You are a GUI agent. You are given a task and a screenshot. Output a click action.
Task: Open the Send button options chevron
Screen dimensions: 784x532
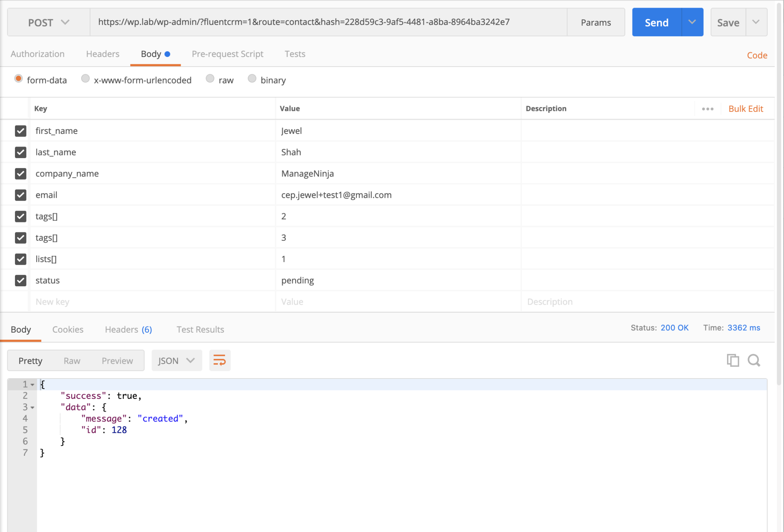[692, 22]
